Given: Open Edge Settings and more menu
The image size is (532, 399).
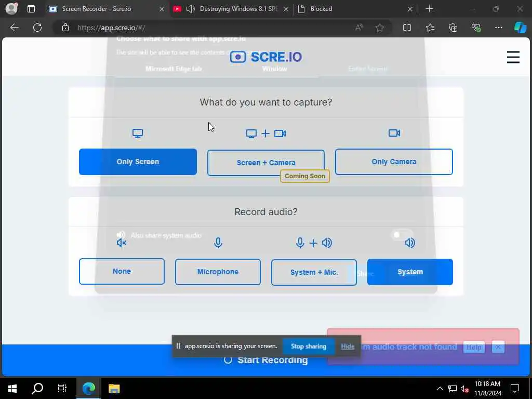Looking at the screenshot, I should pyautogui.click(x=498, y=28).
